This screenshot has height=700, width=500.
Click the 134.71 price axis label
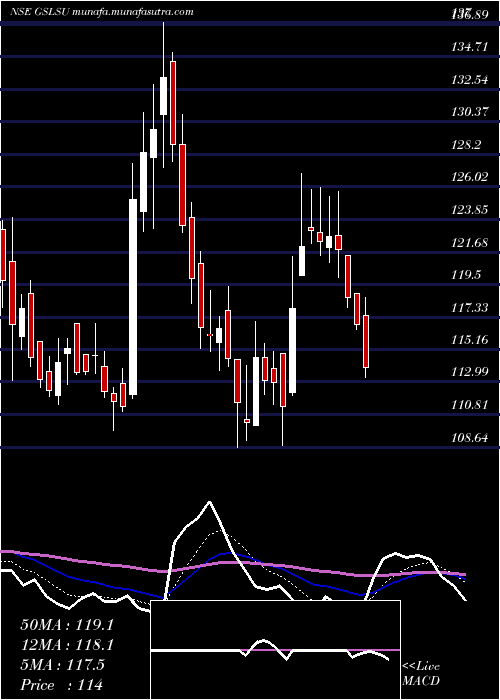coord(470,47)
